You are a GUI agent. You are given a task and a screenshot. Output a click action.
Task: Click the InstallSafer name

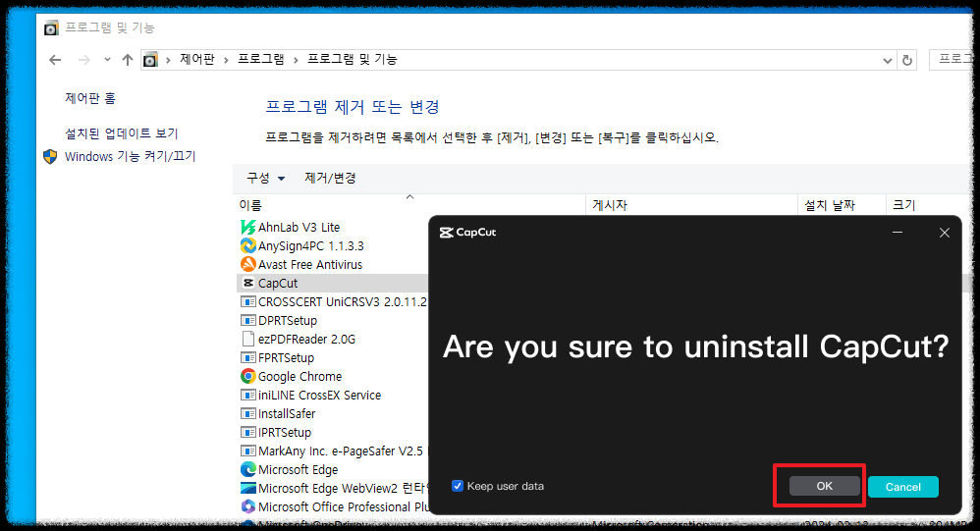click(287, 413)
